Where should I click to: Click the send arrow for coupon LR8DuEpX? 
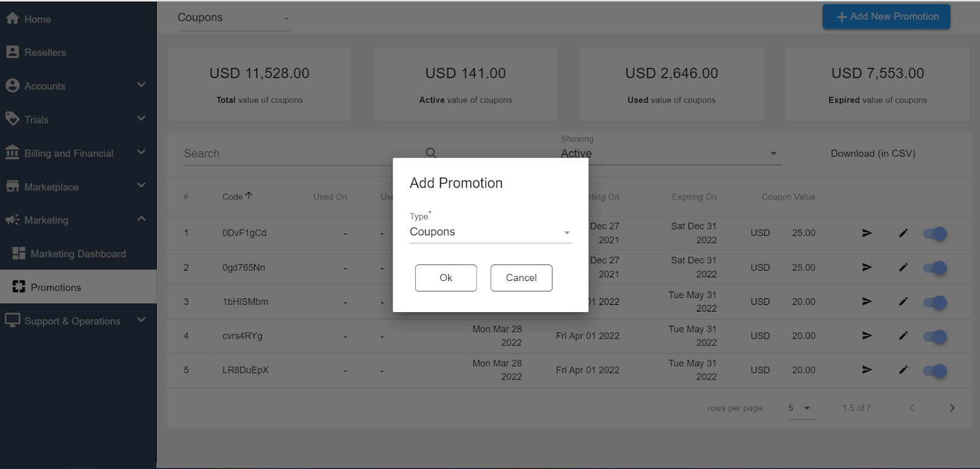coord(867,370)
